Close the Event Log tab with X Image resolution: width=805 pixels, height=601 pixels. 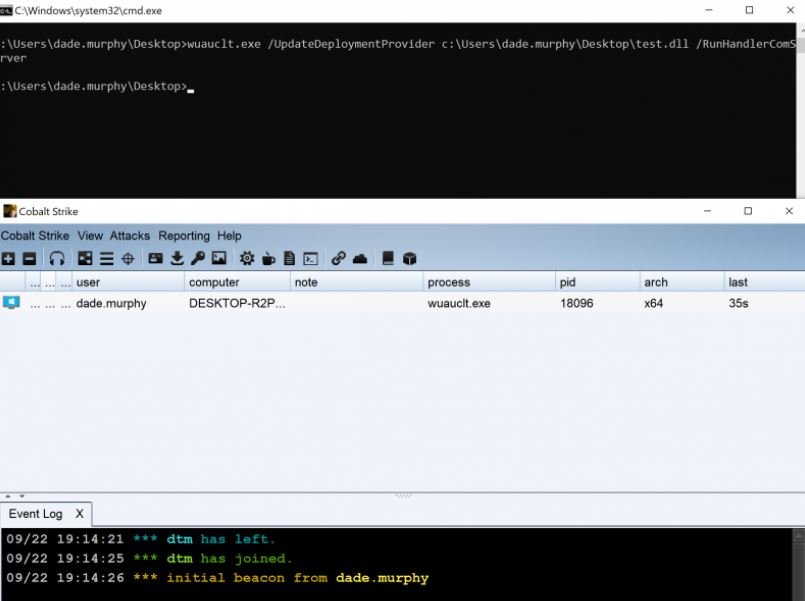tap(80, 514)
